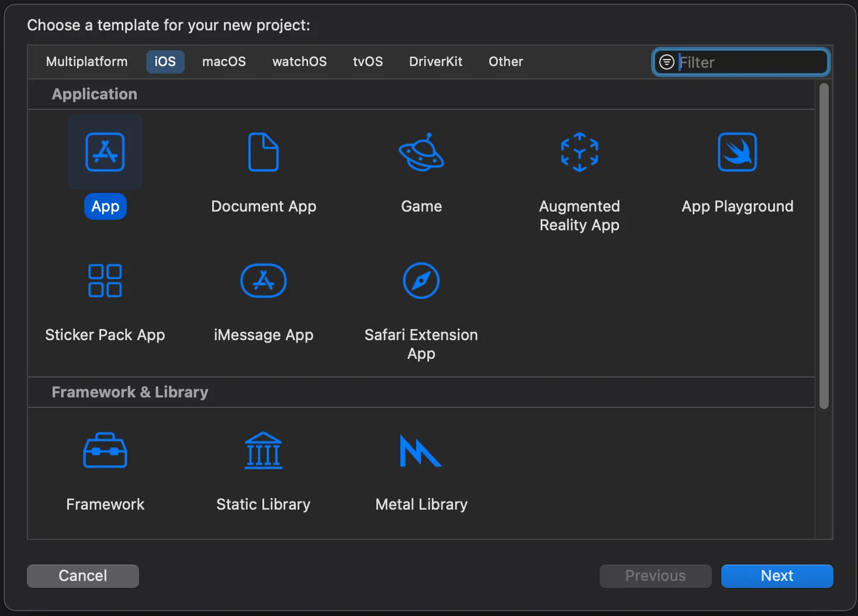Click the 'Metal Library' label
The width and height of the screenshot is (858, 616).
pos(421,504)
